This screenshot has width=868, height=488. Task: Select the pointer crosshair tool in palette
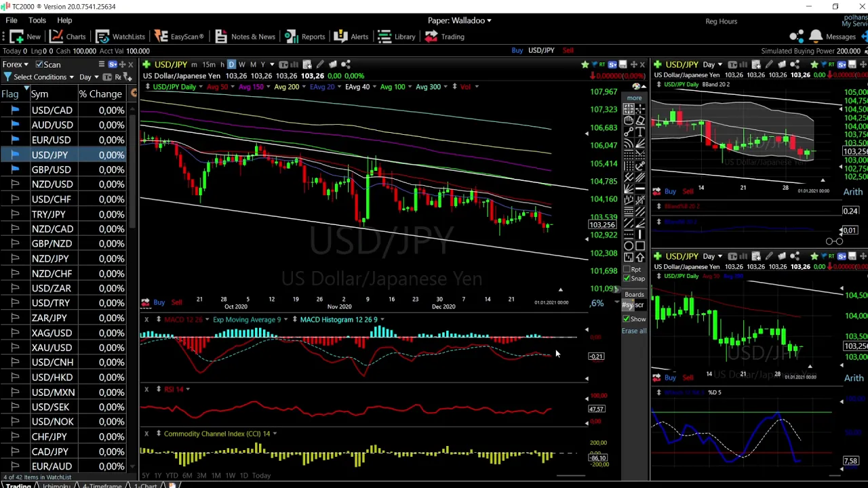tap(629, 109)
